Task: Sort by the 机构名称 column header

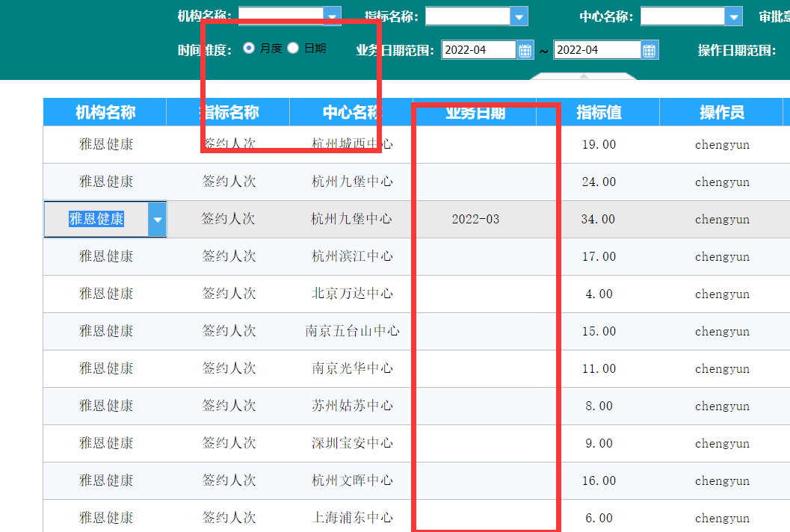Action: click(x=105, y=112)
